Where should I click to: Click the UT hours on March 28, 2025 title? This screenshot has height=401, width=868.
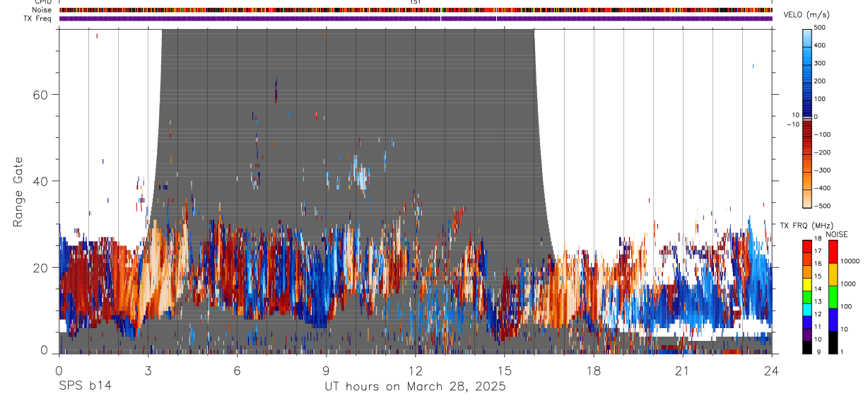tap(415, 387)
